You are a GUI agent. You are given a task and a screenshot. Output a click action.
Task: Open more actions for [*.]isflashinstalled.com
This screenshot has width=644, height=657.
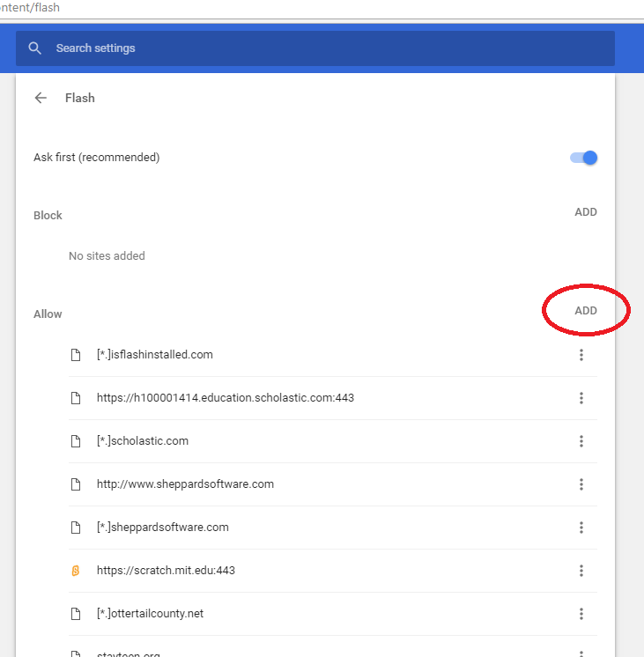coord(581,355)
